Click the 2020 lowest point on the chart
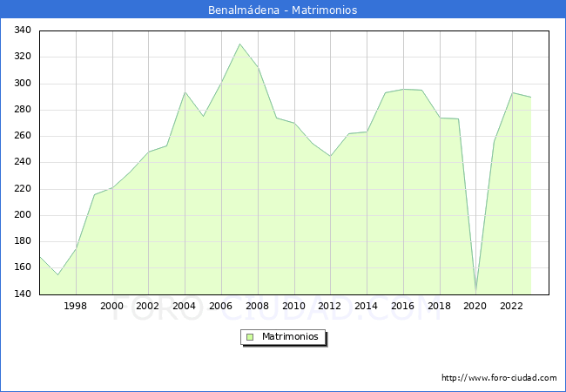Viewport: 566px width, 392px height. point(475,290)
